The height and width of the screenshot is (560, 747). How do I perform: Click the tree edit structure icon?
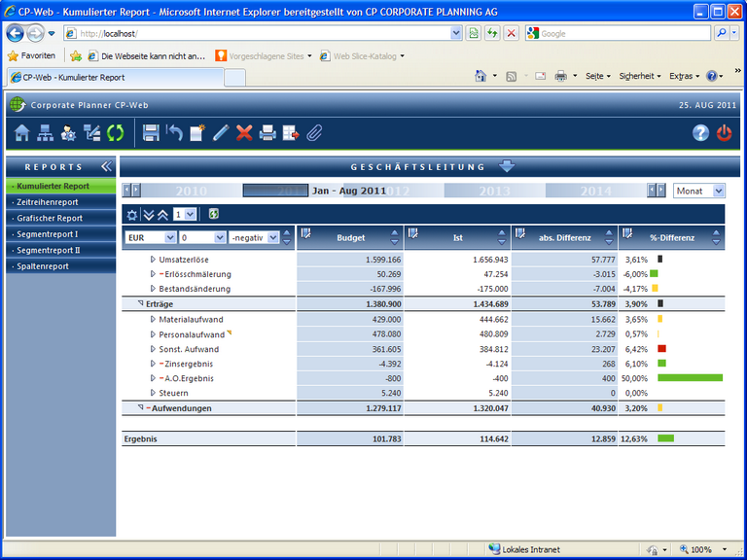click(92, 133)
